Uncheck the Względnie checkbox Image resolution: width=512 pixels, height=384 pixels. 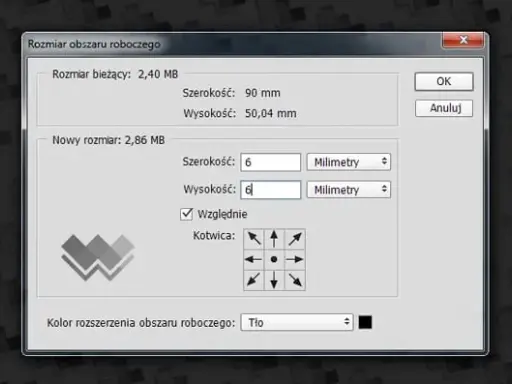click(x=186, y=214)
